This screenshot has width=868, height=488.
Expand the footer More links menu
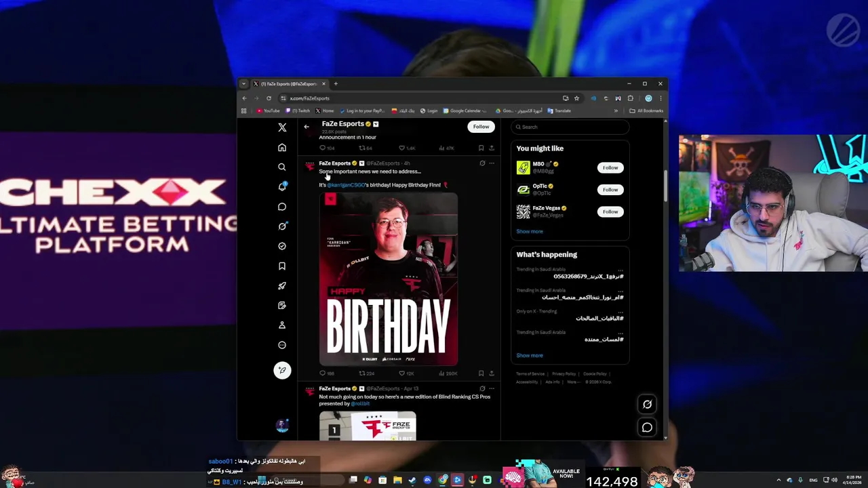[573, 382]
